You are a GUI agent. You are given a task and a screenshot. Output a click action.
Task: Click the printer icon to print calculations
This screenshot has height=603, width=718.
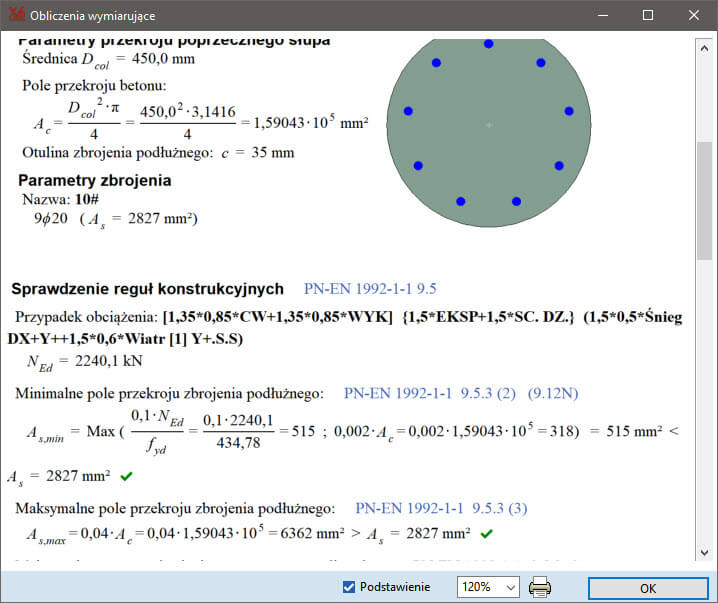click(x=540, y=587)
